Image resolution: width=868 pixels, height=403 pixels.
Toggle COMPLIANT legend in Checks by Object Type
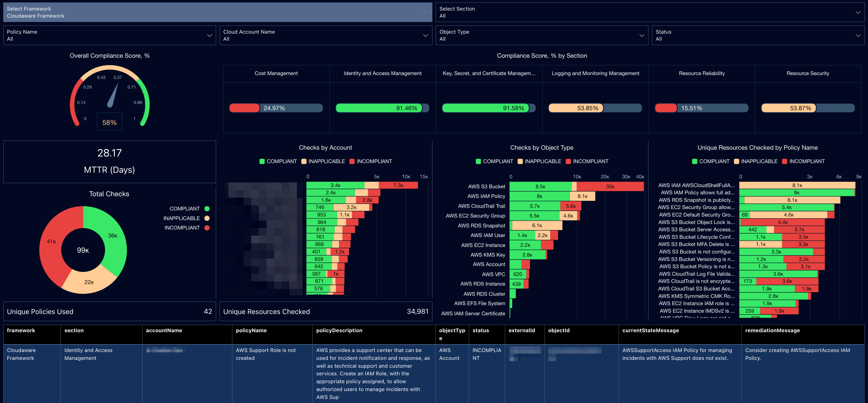(x=494, y=161)
